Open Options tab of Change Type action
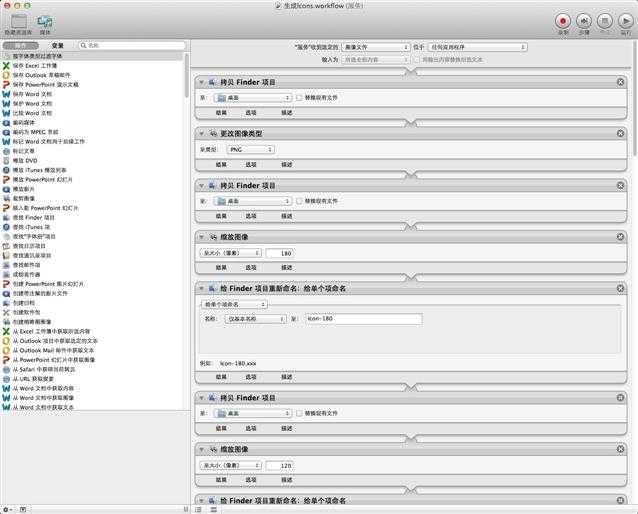Image resolution: width=638 pixels, height=514 pixels. coord(251,164)
